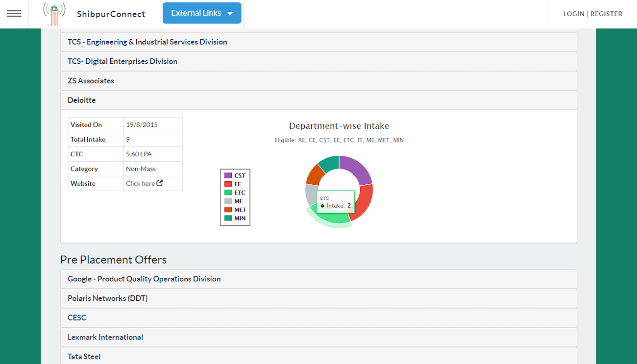The width and height of the screenshot is (637, 364).
Task: Toggle the CST purple legend swatch
Action: [228, 175]
